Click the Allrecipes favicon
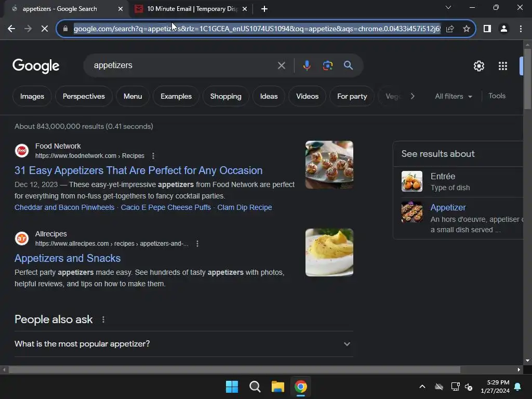Image resolution: width=532 pixels, height=399 pixels. coord(22,238)
